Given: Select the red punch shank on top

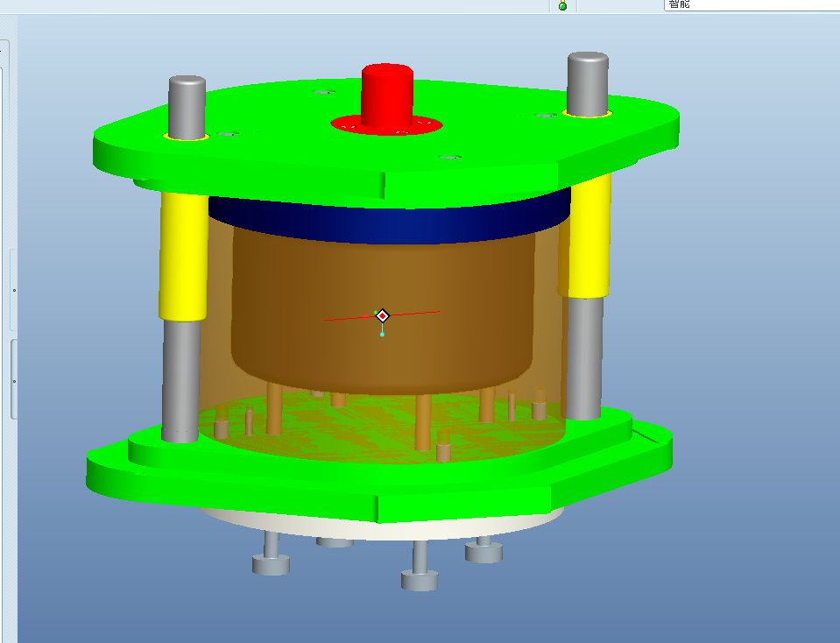Looking at the screenshot, I should [387, 95].
